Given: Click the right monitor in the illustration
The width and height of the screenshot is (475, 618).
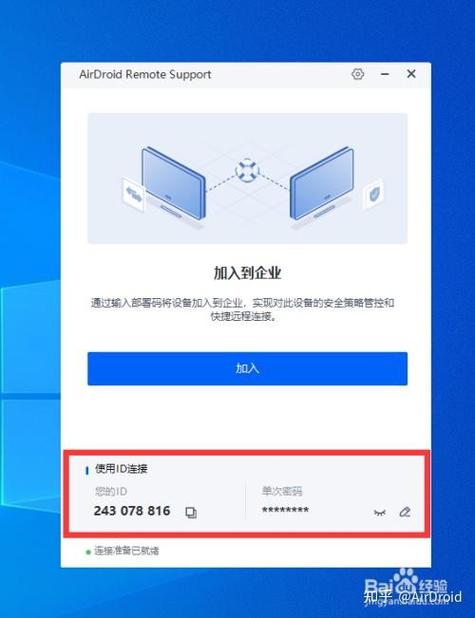Looking at the screenshot, I should coord(322,184).
